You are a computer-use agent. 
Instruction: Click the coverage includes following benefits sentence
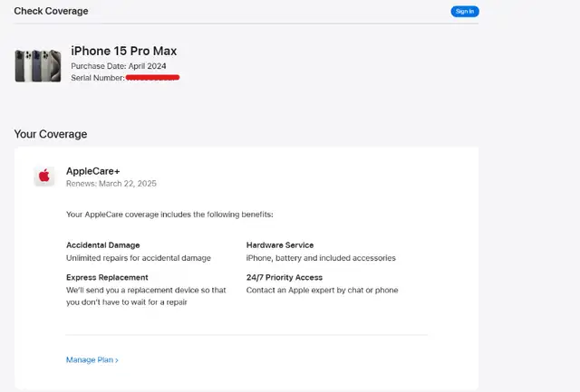coord(169,215)
